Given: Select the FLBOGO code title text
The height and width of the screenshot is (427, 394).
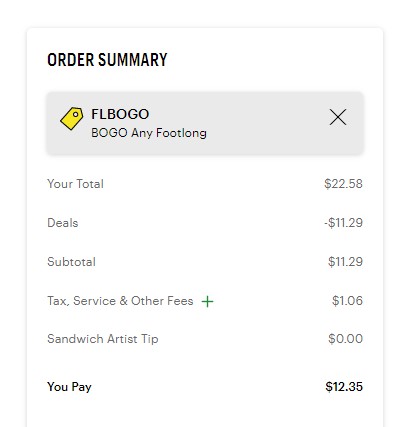Looking at the screenshot, I should click(120, 114).
